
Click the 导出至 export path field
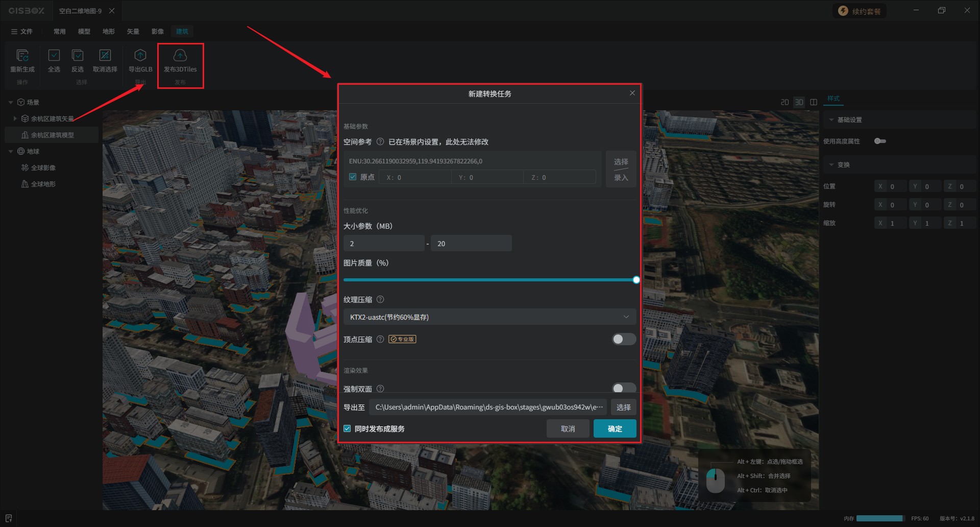(x=488, y=408)
